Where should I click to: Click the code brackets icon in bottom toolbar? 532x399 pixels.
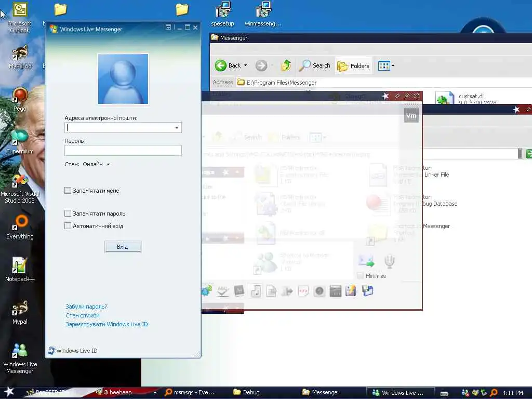point(303,291)
